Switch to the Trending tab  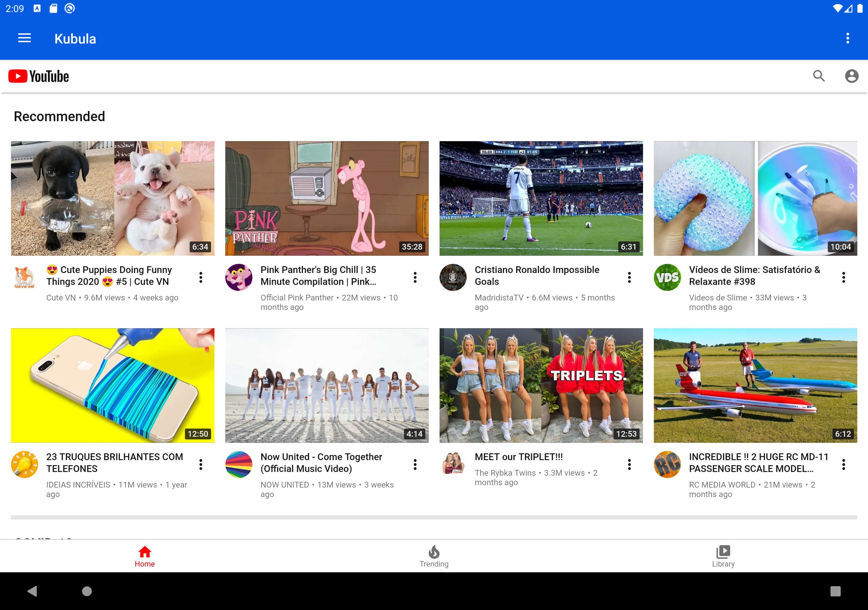(x=434, y=556)
